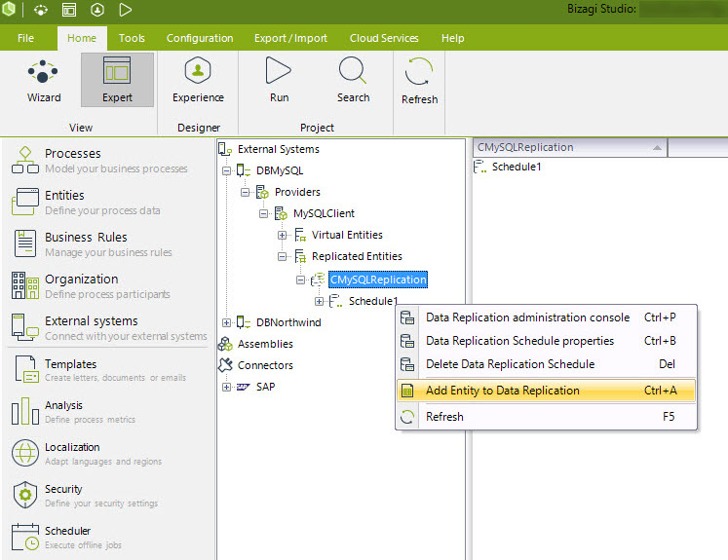
Task: Open the Localization globe icon
Action: (x=25, y=453)
